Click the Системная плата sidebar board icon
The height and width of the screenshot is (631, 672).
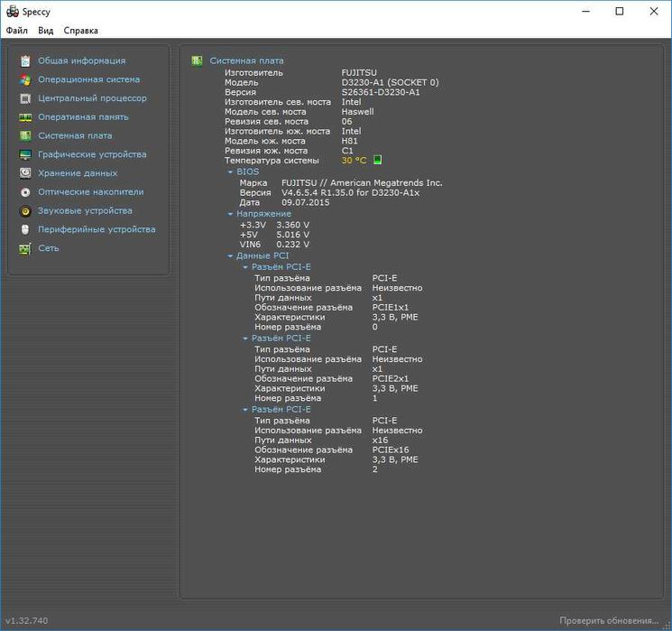pyautogui.click(x=25, y=136)
